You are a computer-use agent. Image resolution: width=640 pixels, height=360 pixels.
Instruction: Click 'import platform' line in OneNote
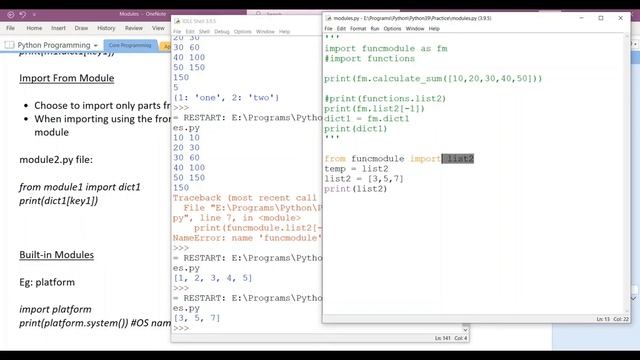pos(55,309)
